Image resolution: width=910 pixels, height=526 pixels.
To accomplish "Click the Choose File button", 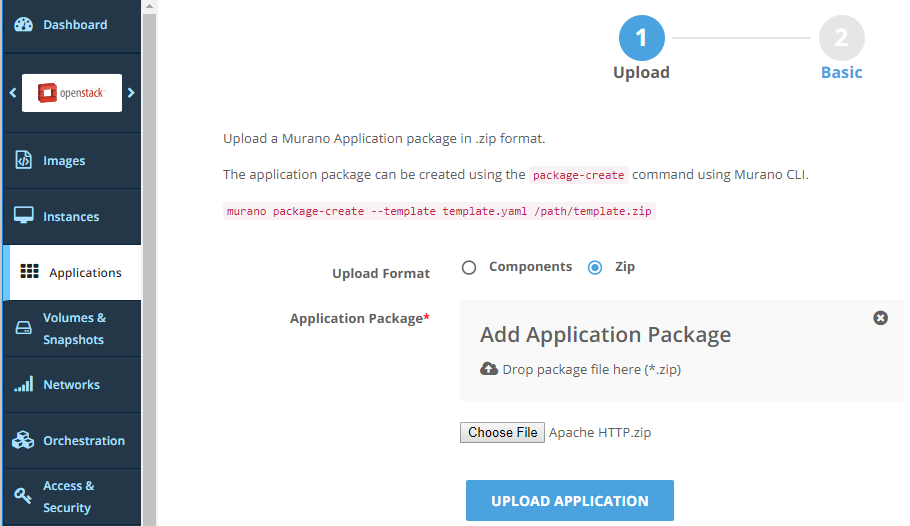I will coord(503,433).
